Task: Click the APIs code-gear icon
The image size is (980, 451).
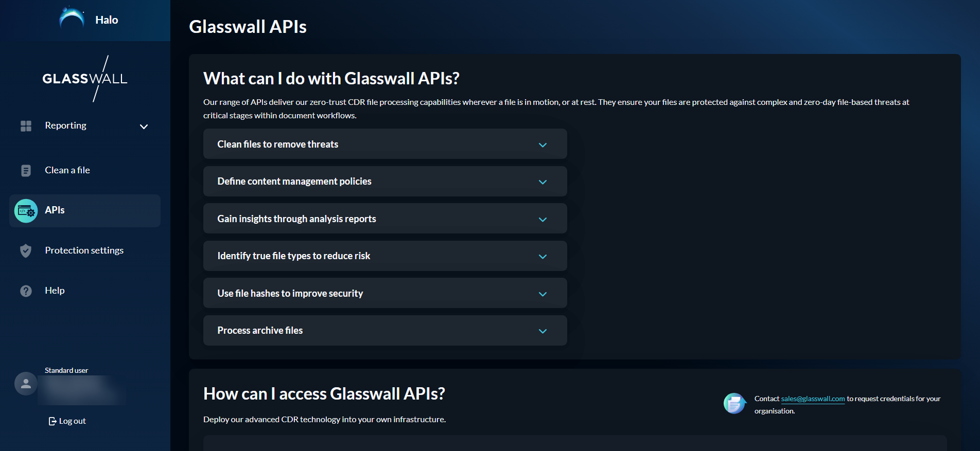Action: point(26,211)
